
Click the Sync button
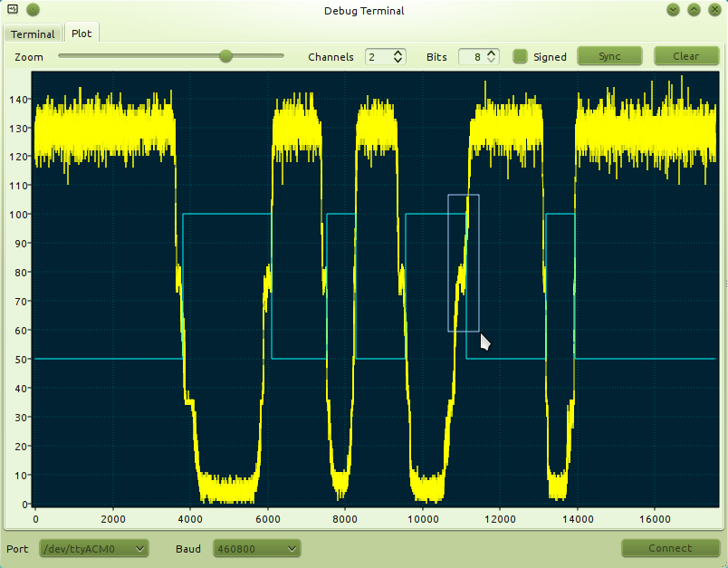609,56
